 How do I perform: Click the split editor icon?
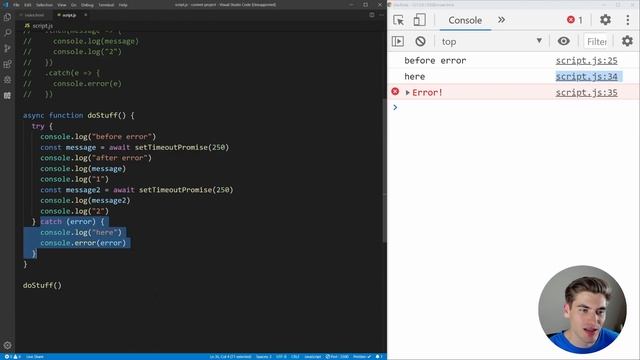pyautogui.click(x=372, y=15)
